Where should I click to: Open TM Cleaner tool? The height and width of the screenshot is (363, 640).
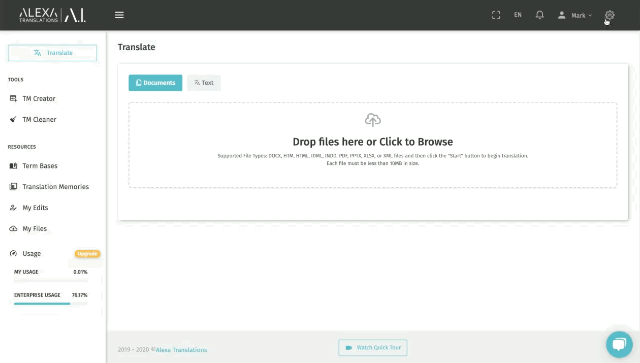click(39, 120)
